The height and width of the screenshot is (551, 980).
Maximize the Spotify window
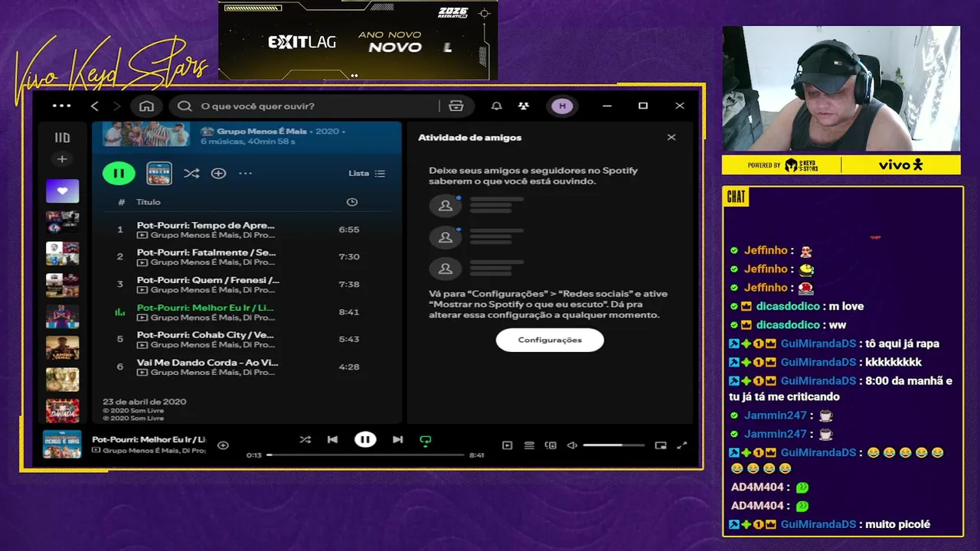tap(643, 106)
